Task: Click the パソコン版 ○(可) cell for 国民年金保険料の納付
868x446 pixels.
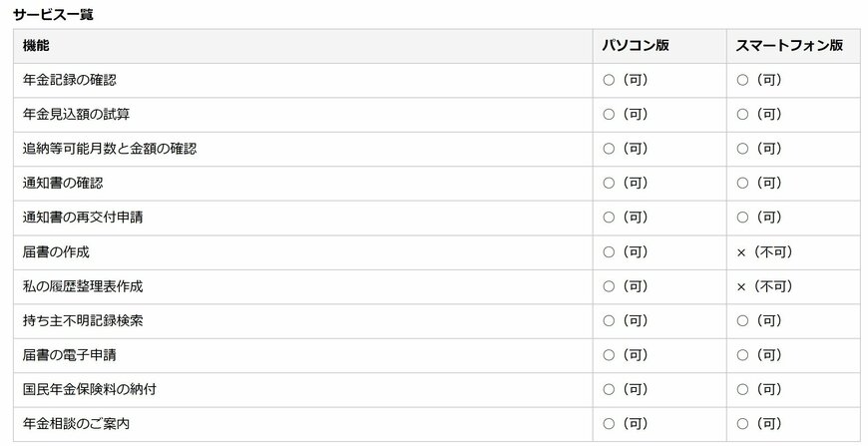Action: tap(626, 390)
